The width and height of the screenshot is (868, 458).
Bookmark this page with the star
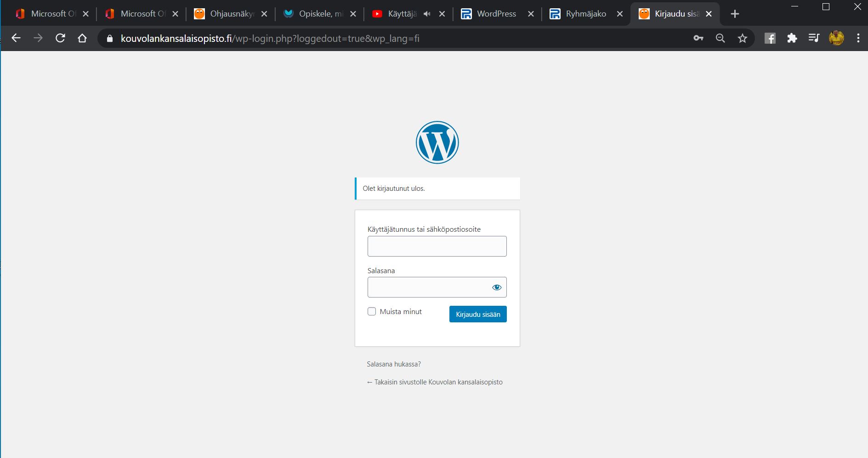(743, 38)
